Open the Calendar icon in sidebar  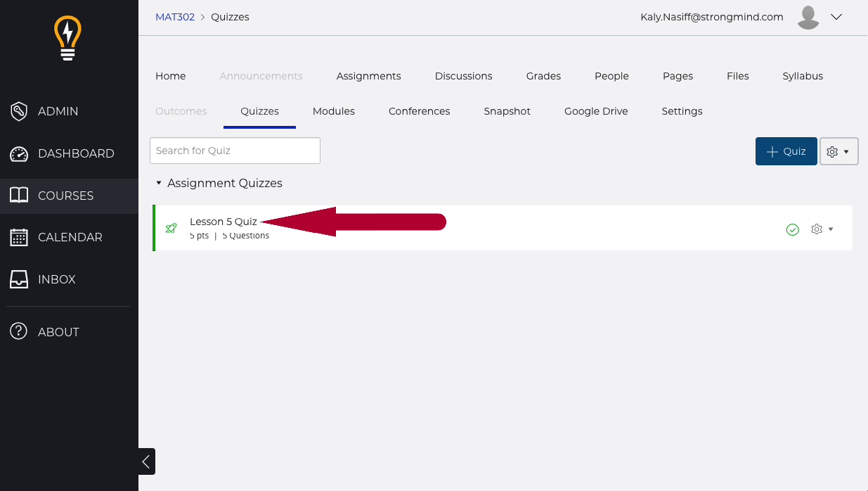coord(19,237)
